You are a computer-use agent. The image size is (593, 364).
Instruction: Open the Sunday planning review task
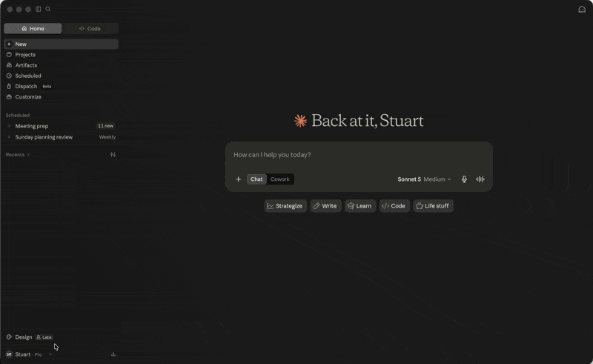pos(61,137)
